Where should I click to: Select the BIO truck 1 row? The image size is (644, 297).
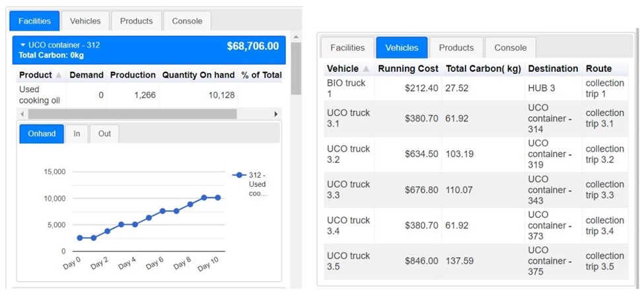point(476,88)
